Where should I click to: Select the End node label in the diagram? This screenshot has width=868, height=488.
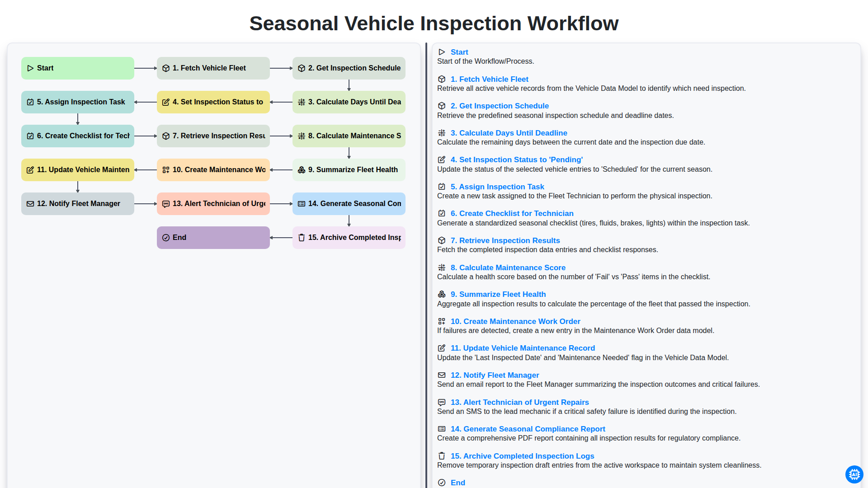point(179,238)
